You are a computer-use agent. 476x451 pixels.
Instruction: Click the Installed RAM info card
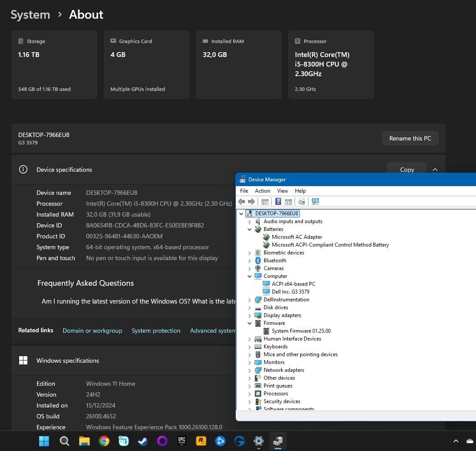[239, 65]
